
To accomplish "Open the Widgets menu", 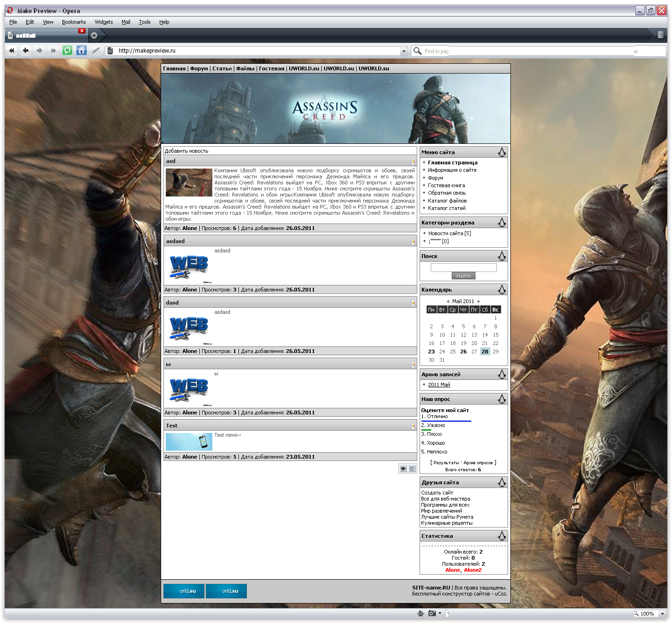I will click(x=103, y=22).
